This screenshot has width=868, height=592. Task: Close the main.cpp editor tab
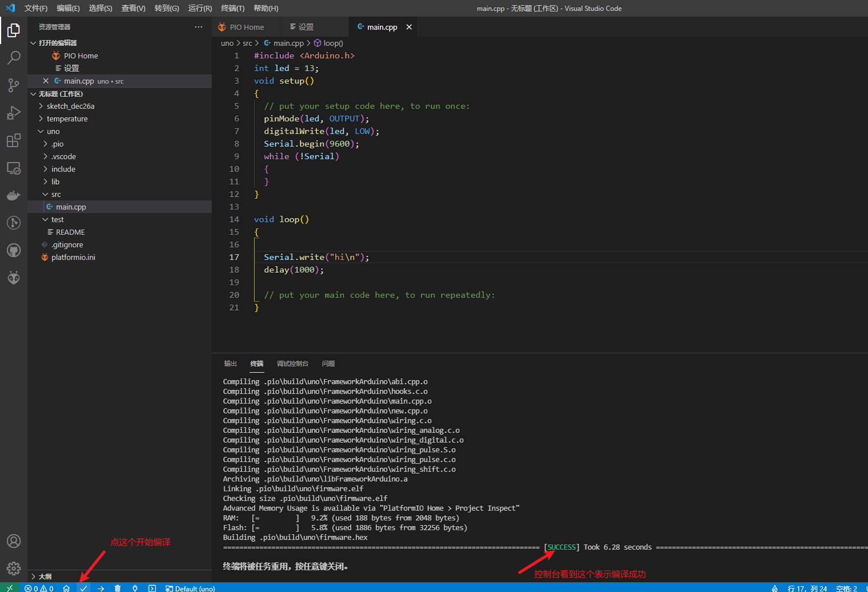[409, 27]
